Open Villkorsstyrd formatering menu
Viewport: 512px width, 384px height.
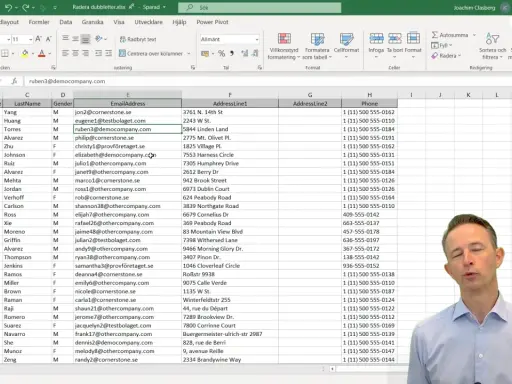[284, 46]
